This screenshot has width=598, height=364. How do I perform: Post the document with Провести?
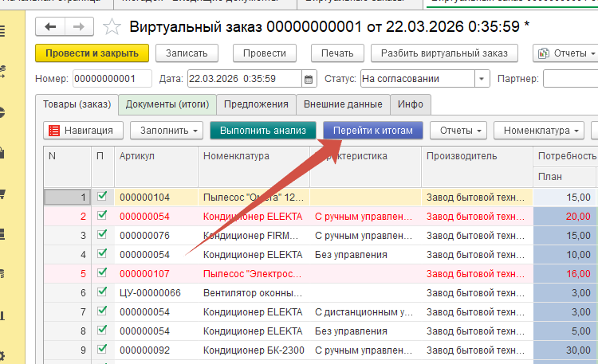point(265,53)
